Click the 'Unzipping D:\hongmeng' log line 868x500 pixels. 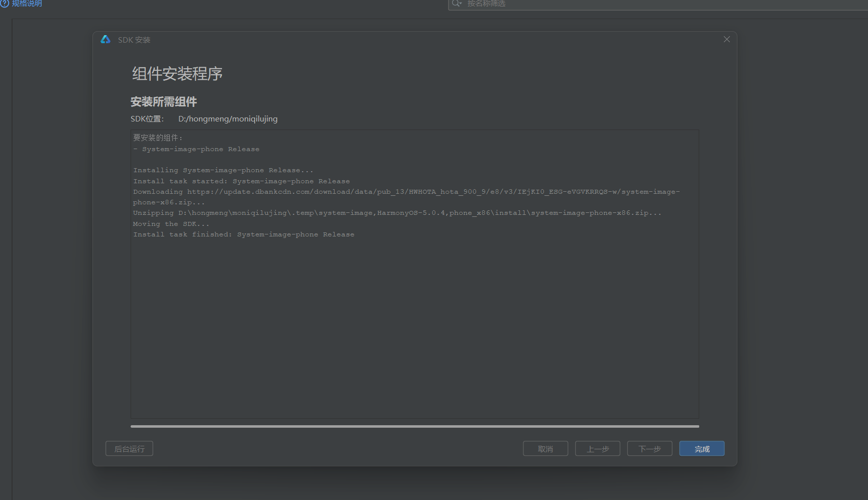click(397, 213)
